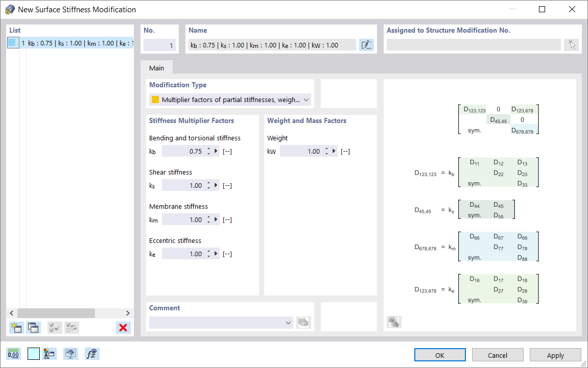
Task: Select the fx formula icon
Action: coord(92,353)
